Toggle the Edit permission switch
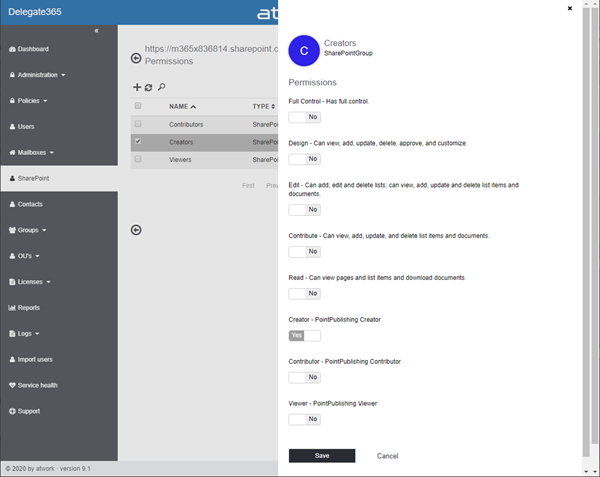Image resolution: width=600 pixels, height=477 pixels. tap(305, 210)
